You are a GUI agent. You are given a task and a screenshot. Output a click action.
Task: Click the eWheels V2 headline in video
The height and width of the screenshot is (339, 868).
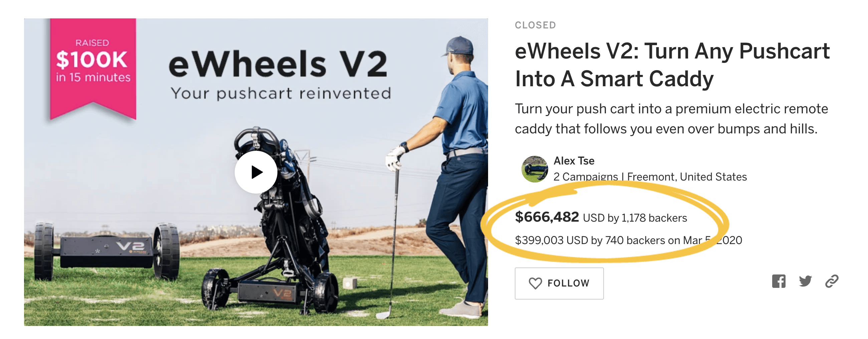278,64
